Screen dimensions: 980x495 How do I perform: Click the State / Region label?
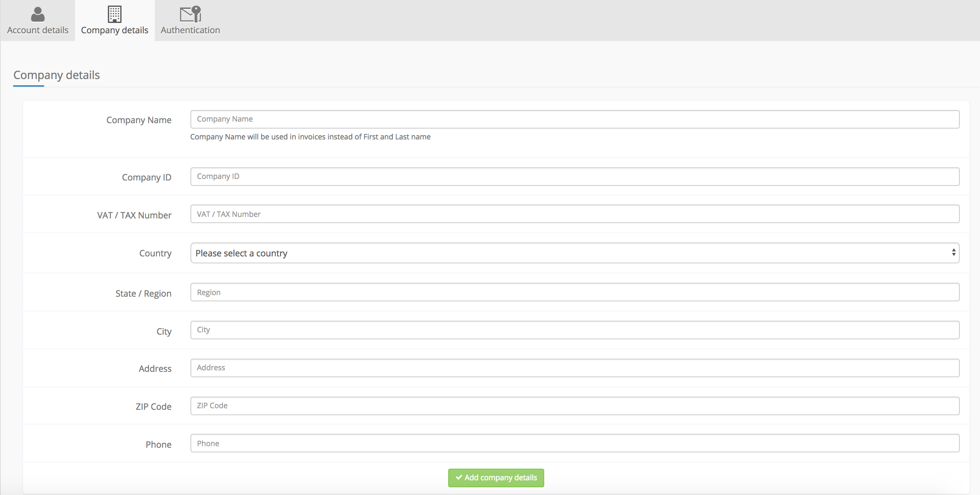click(x=144, y=294)
